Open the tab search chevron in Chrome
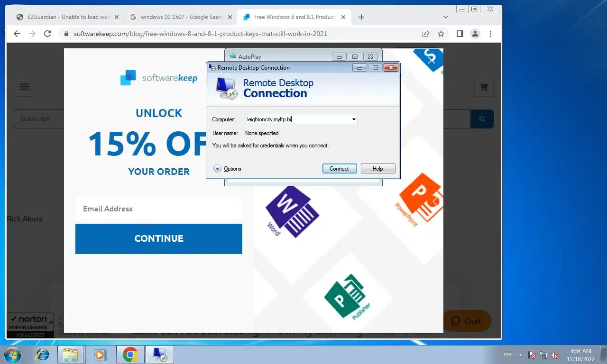The image size is (607, 364). click(445, 17)
